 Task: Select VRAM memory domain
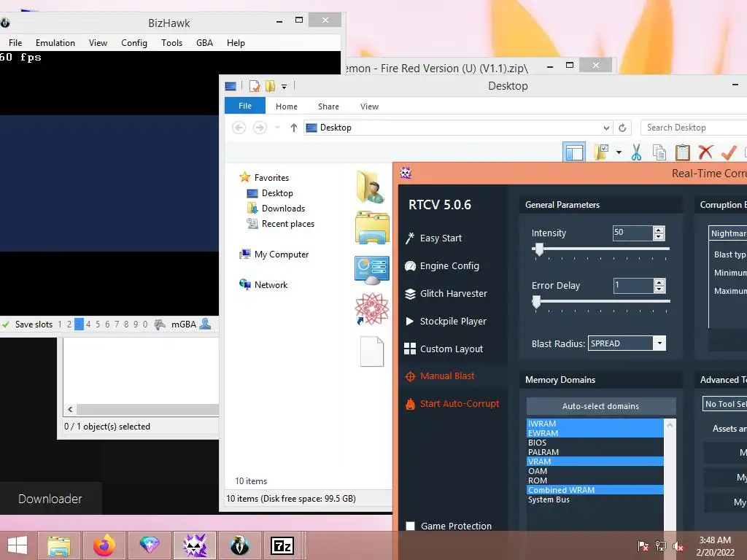(595, 462)
